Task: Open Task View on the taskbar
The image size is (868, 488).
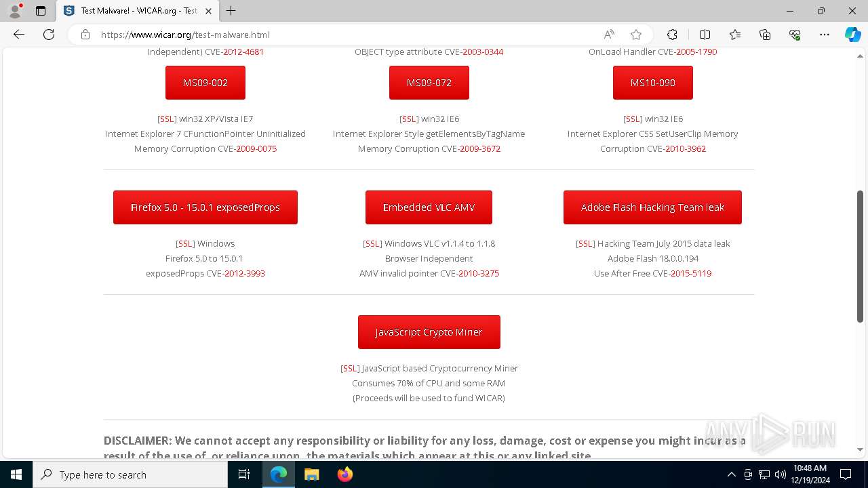Action: 245,474
